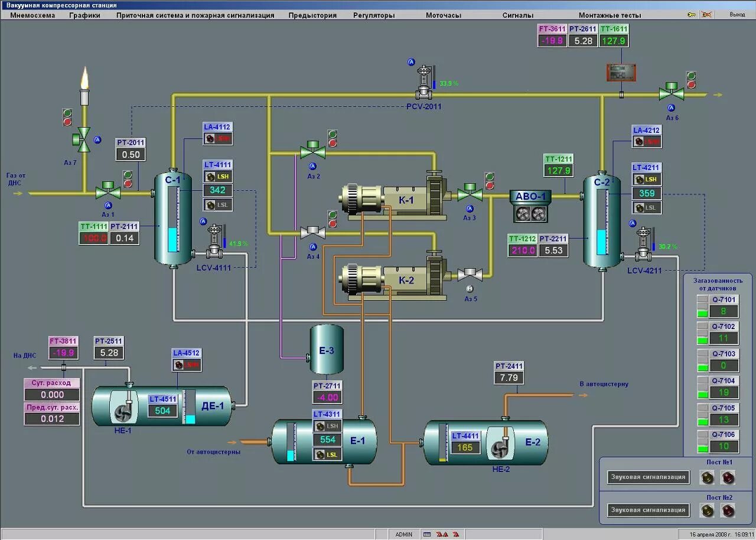Image resolution: width=756 pixels, height=540 pixels.
Task: Click the double alarm bell icon
Action: click(442, 534)
